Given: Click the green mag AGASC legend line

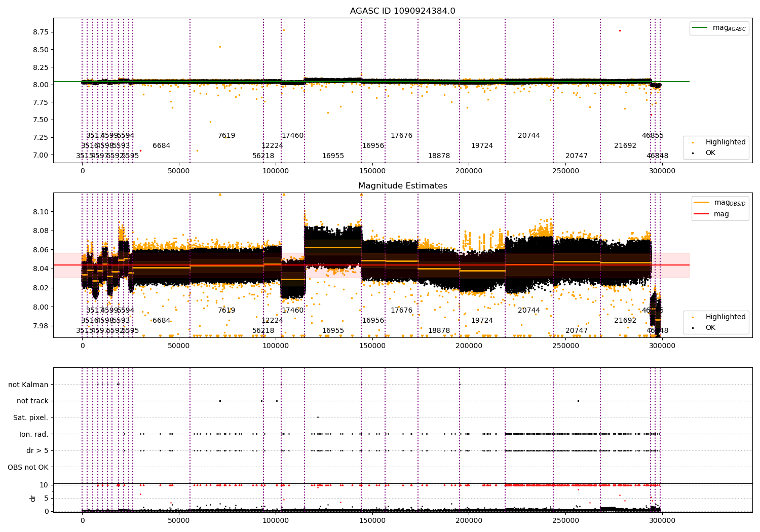Looking at the screenshot, I should point(700,28).
